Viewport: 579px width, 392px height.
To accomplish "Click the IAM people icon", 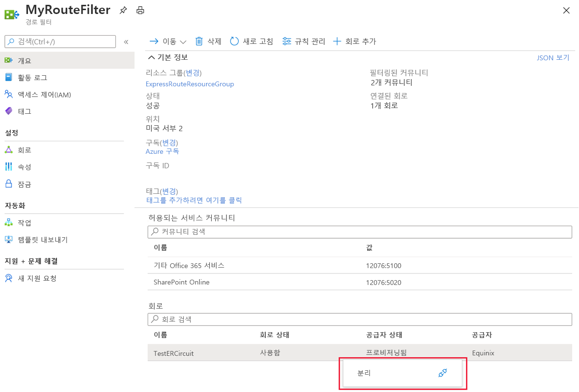I will 9,94.
